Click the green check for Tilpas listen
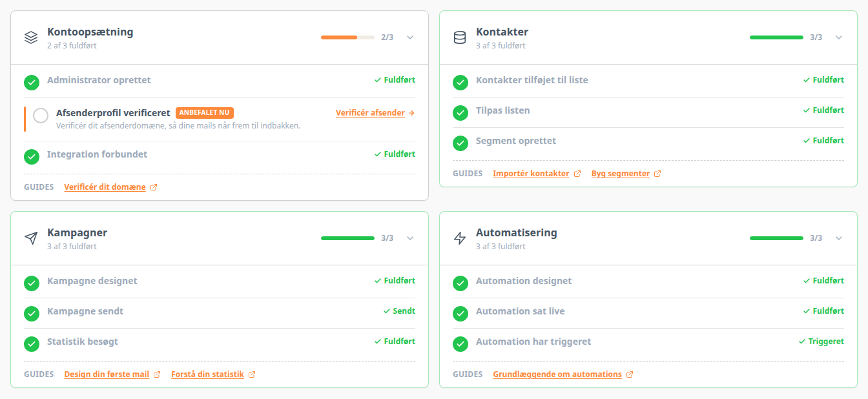 click(460, 113)
